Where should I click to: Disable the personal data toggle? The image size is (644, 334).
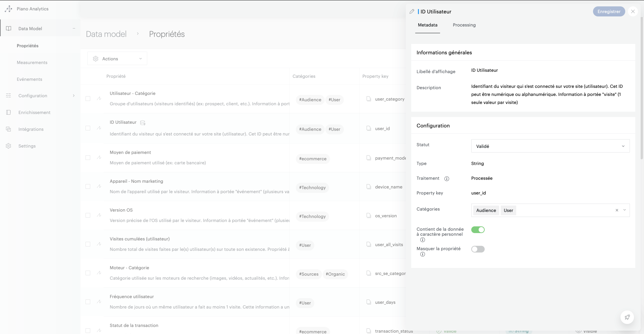pyautogui.click(x=478, y=230)
